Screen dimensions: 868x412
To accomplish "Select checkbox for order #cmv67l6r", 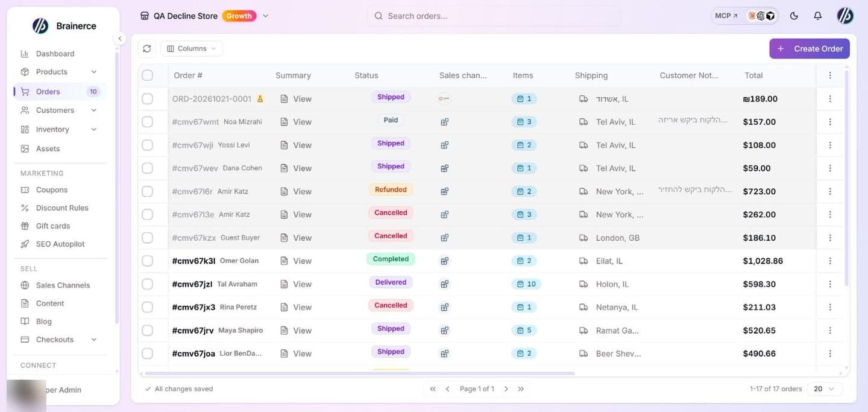I will [x=147, y=191].
